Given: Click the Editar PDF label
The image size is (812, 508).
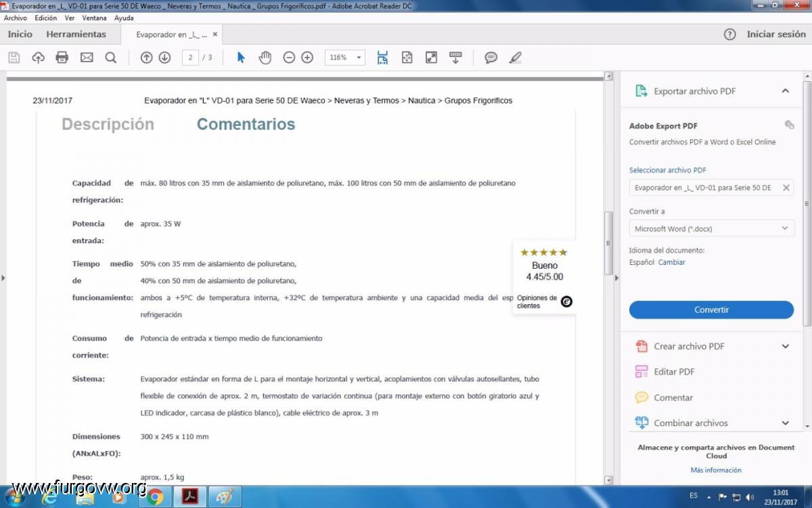Looking at the screenshot, I should coord(674,372).
